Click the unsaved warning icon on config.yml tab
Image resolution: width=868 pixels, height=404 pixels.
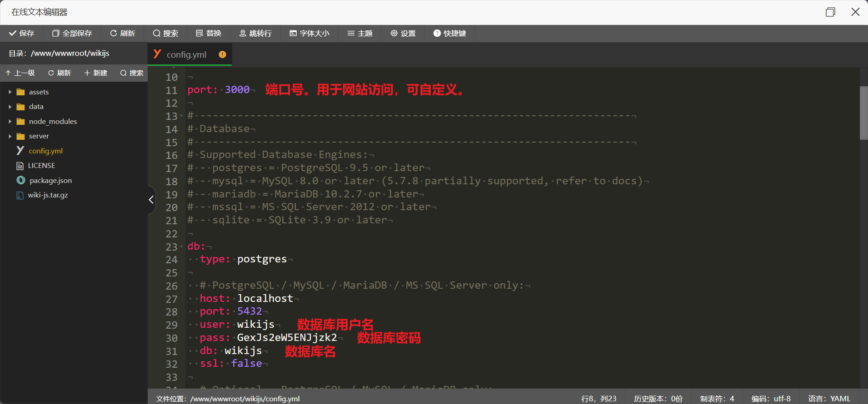point(222,54)
